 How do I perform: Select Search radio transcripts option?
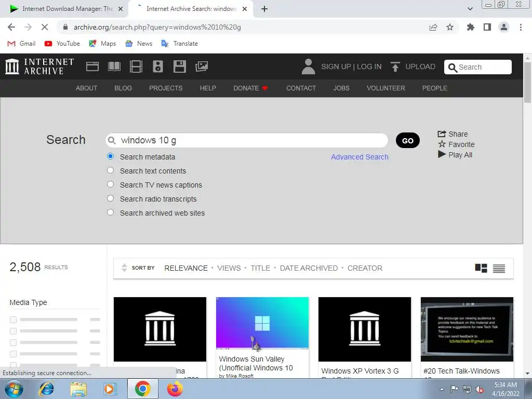[110, 198]
